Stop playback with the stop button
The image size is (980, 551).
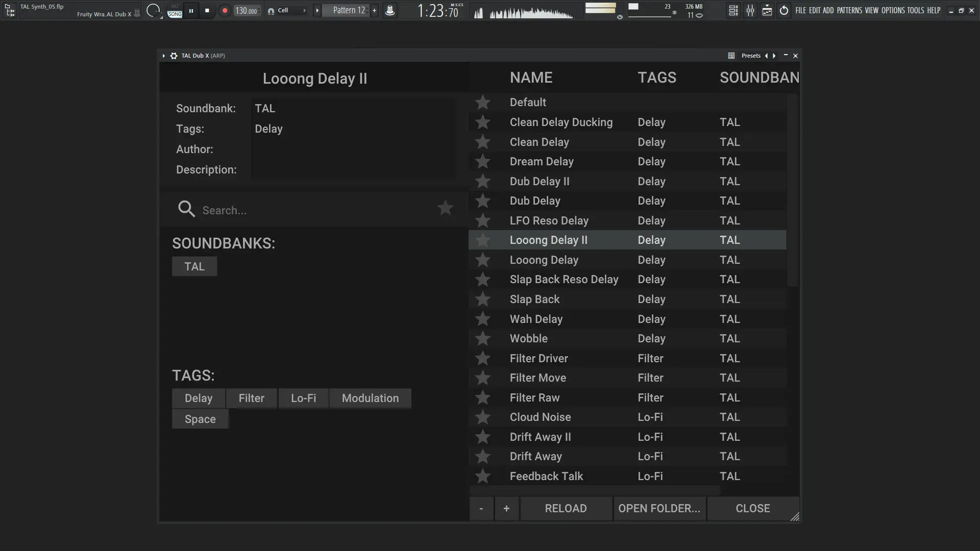[x=207, y=11]
